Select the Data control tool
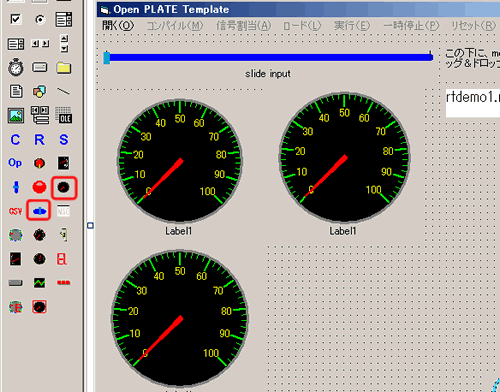Viewport: 500px width, 392px height. [x=40, y=115]
